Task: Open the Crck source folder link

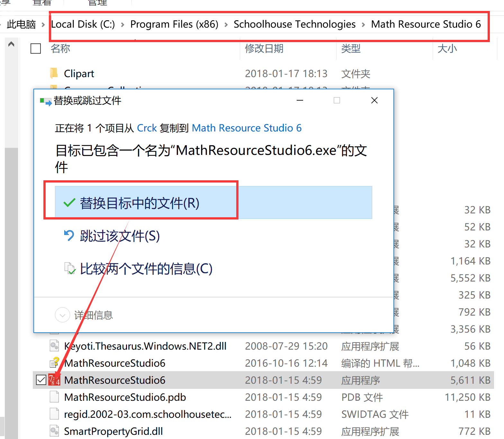Action: [x=147, y=128]
